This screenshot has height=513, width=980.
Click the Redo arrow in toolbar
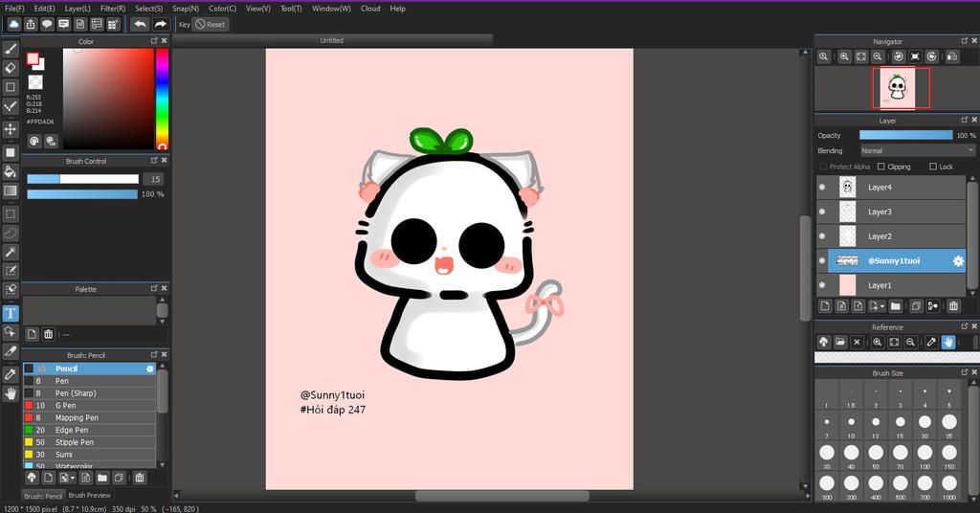click(161, 24)
